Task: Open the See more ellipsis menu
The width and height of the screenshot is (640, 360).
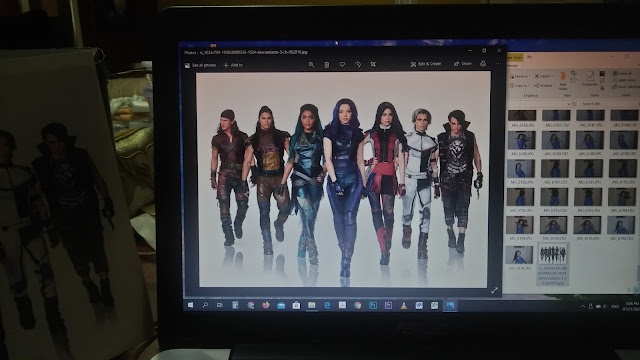Action: [x=498, y=63]
